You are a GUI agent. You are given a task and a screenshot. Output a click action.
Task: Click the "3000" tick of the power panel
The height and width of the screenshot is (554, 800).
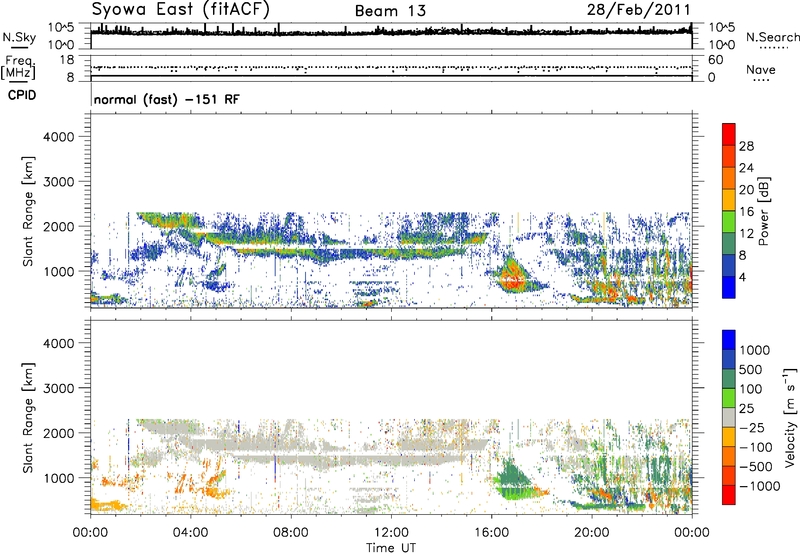(59, 182)
